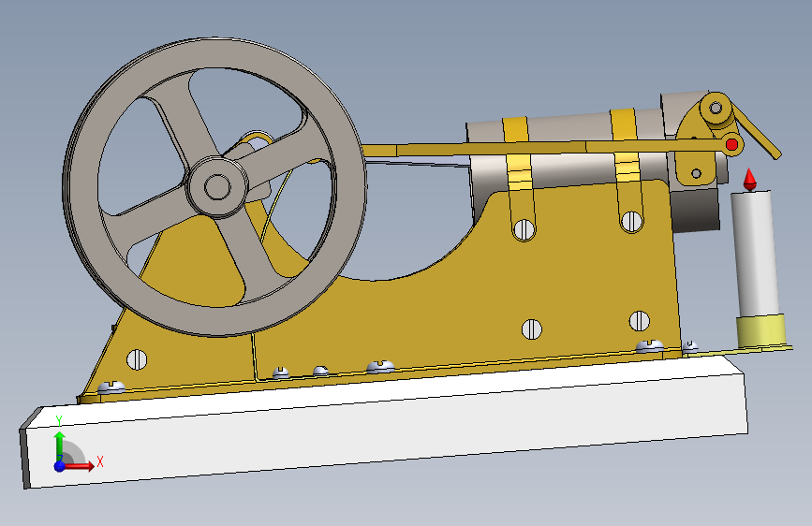Select the gray flywheel rim
This screenshot has width=812, height=526.
point(214,55)
